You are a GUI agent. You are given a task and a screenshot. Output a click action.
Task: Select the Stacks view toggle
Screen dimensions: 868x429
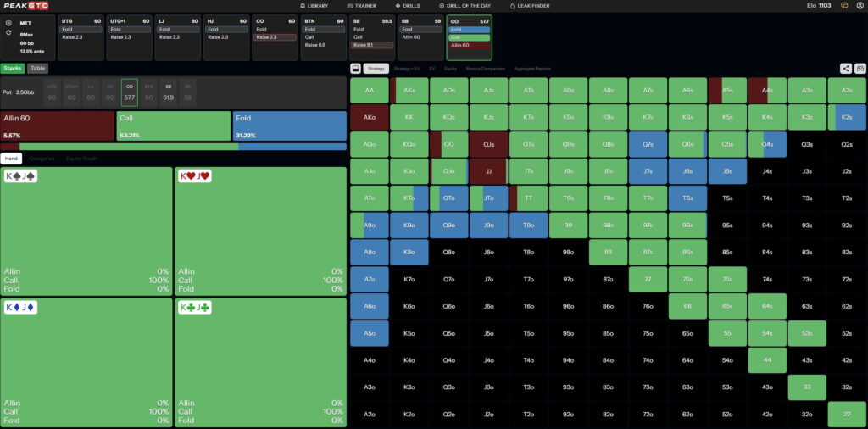point(13,68)
